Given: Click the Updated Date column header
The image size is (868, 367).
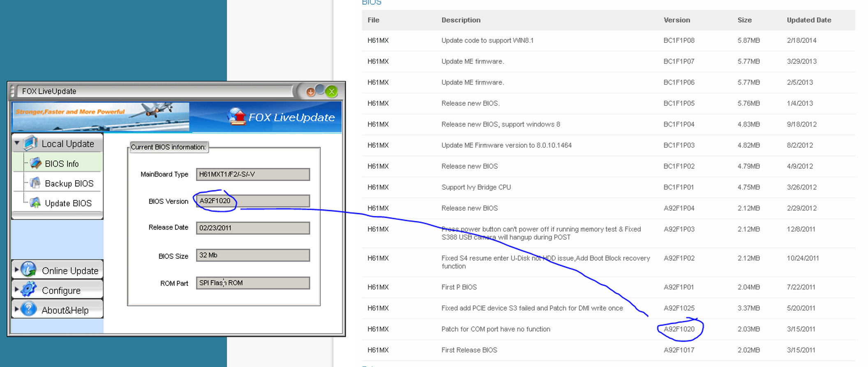Looking at the screenshot, I should (x=809, y=20).
